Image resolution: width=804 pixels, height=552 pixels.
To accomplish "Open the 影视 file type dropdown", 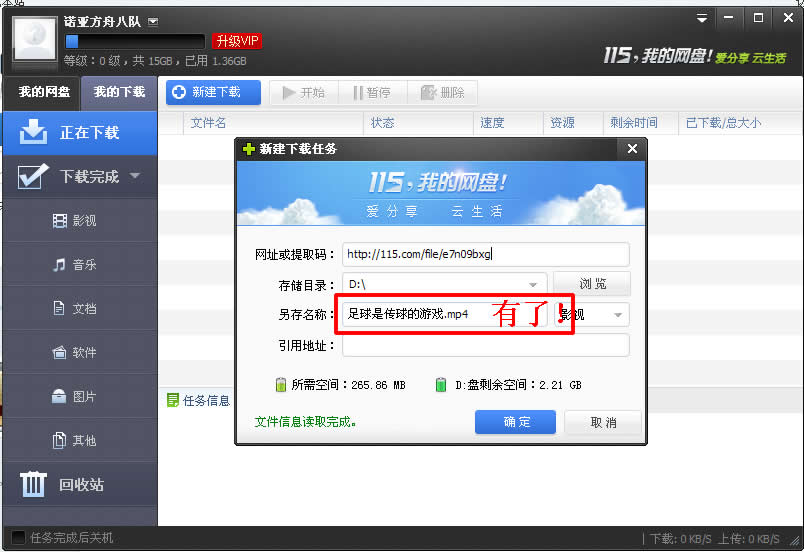I will pos(592,315).
